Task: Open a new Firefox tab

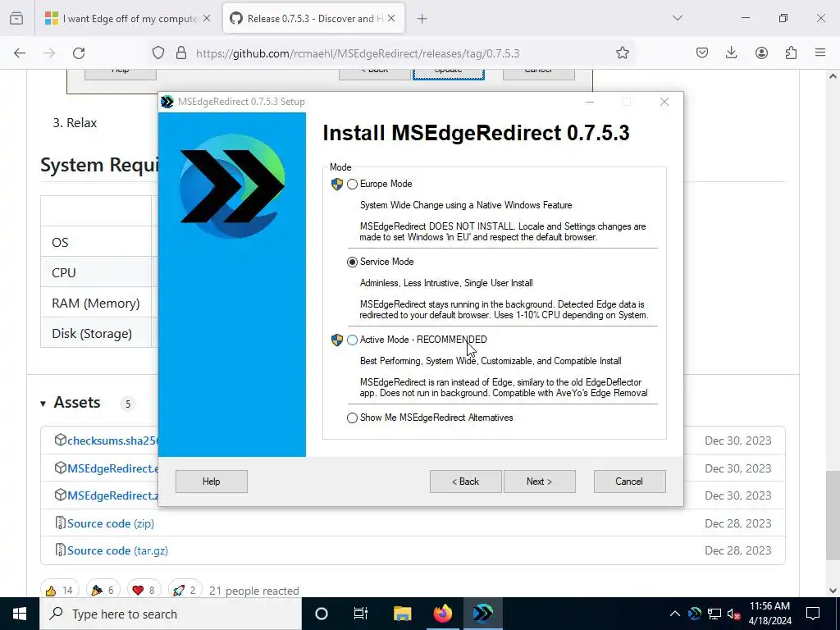Action: pyautogui.click(x=422, y=19)
